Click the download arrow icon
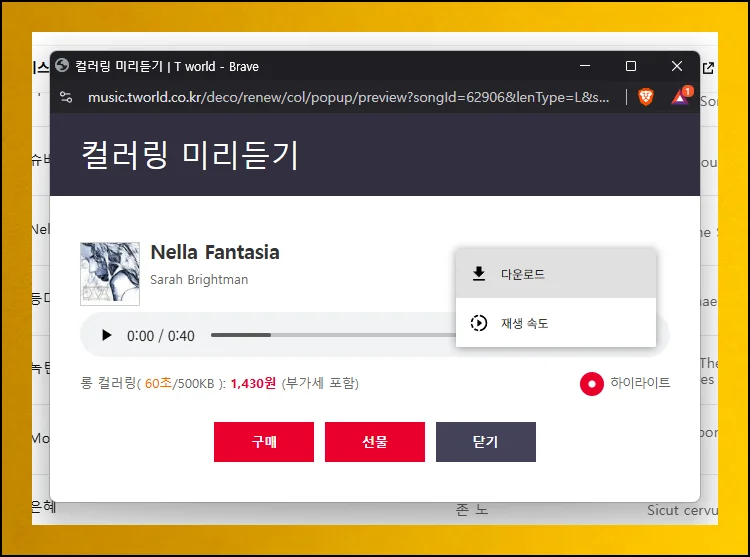 (x=479, y=274)
